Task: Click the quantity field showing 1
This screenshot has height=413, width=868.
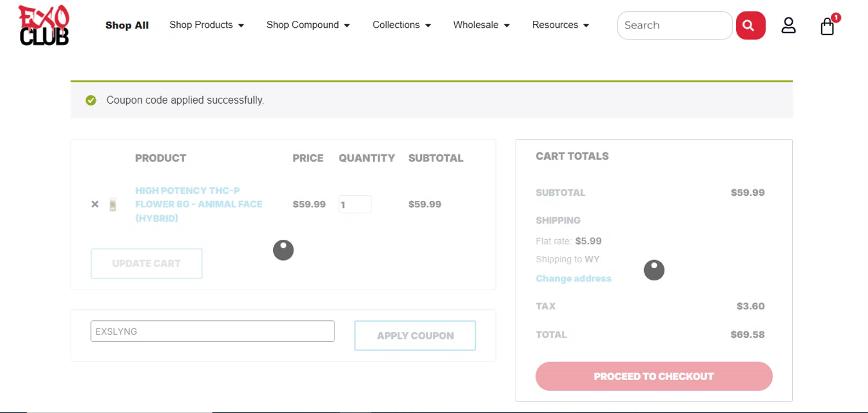Action: pos(355,204)
